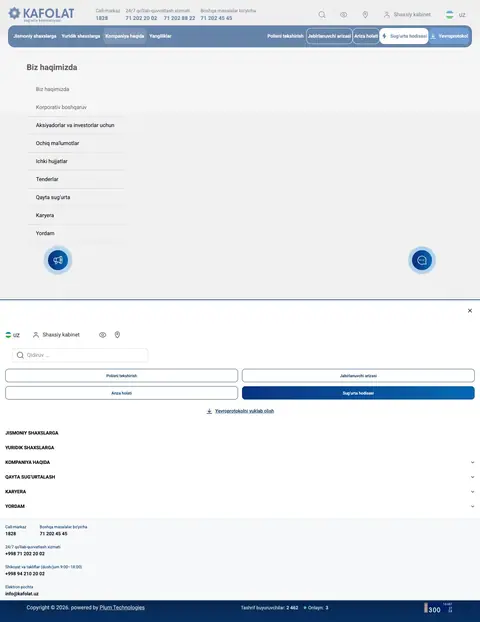Switch language via UZ flag in menu panel
This screenshot has width=480, height=622.
(x=12, y=335)
